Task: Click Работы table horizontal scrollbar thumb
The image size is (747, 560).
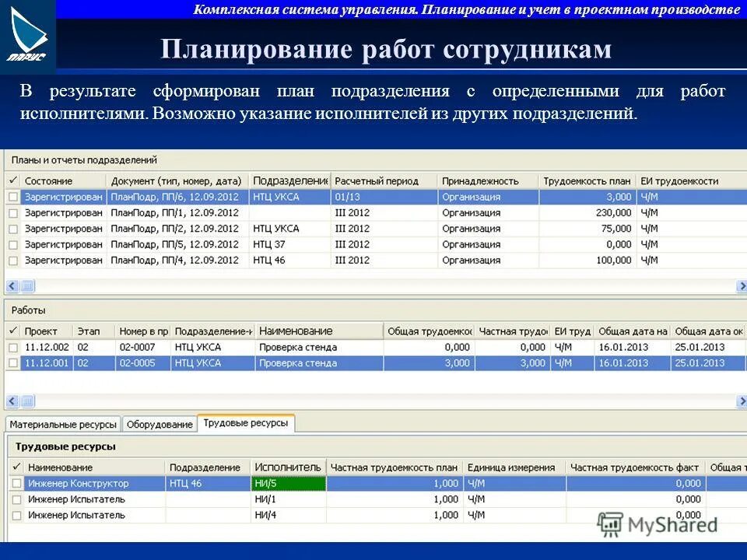Action: coord(27,401)
